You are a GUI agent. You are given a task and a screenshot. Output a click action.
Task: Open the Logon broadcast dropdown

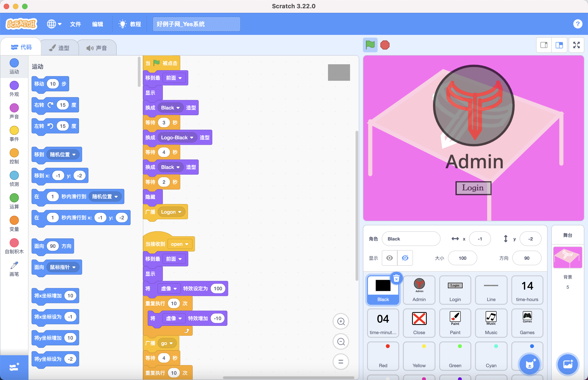click(x=171, y=212)
